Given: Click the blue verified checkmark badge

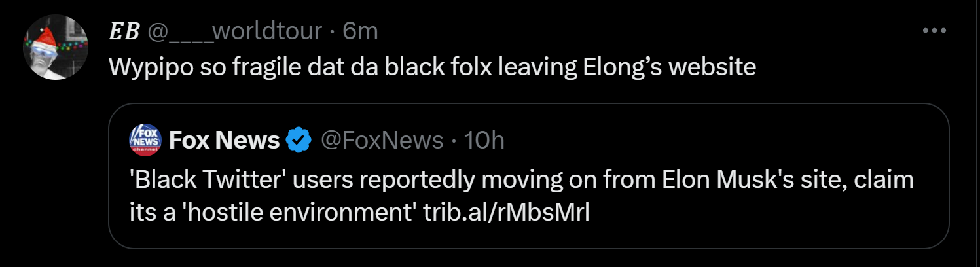Looking at the screenshot, I should 300,140.
